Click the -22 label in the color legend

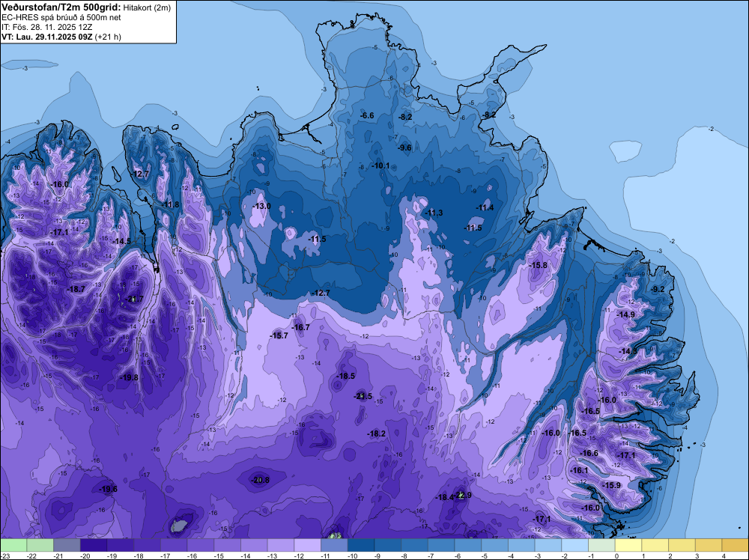point(32,556)
